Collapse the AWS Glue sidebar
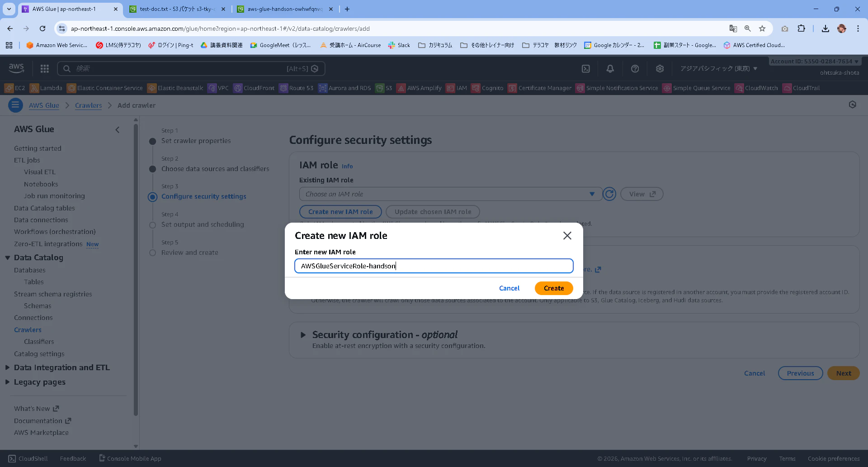 coord(118,130)
